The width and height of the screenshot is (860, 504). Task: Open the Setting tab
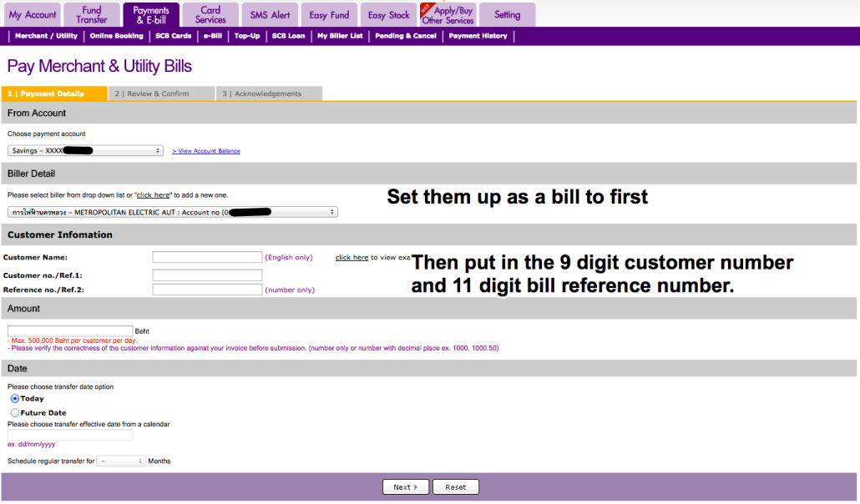(507, 14)
